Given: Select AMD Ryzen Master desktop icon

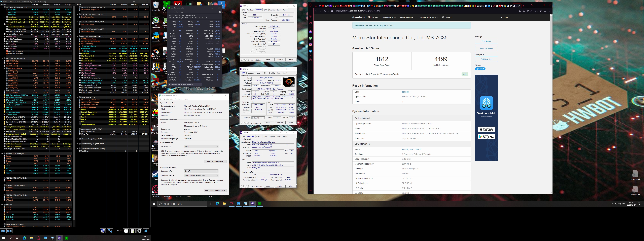Looking at the screenshot, I should pyautogui.click(x=156, y=54).
